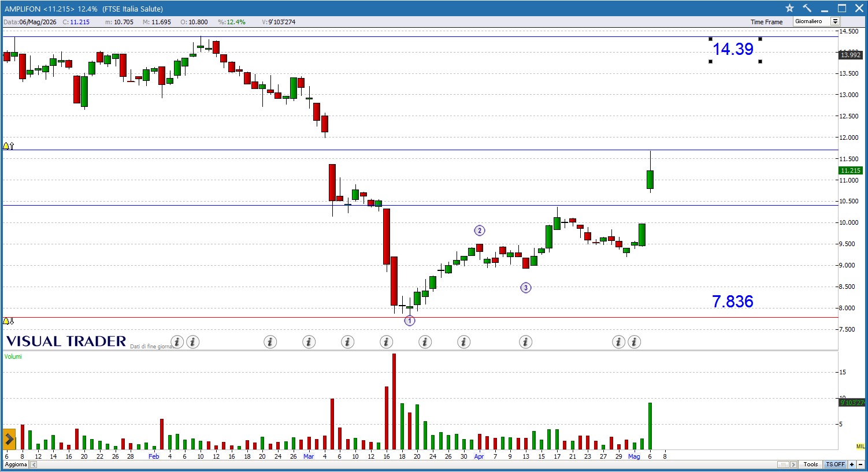Select the circled 1 marker on the chart
The height and width of the screenshot is (472, 868).
[409, 321]
